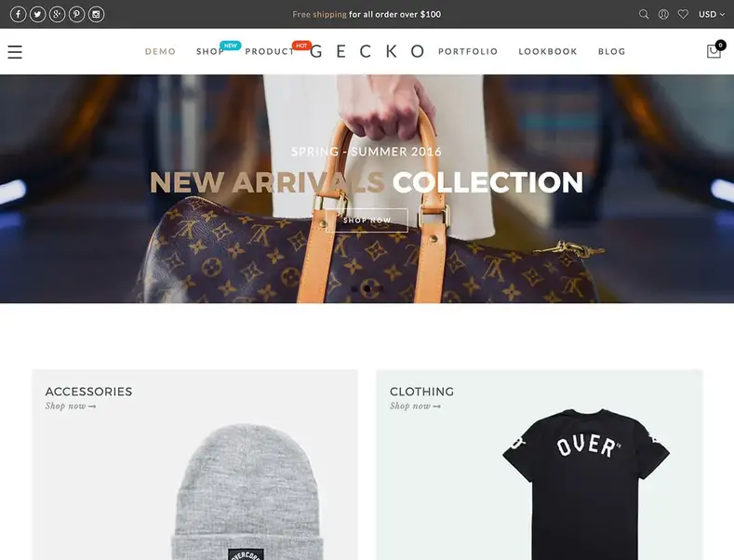Click the Shop Now banner button
Image resolution: width=734 pixels, height=560 pixels.
point(367,220)
